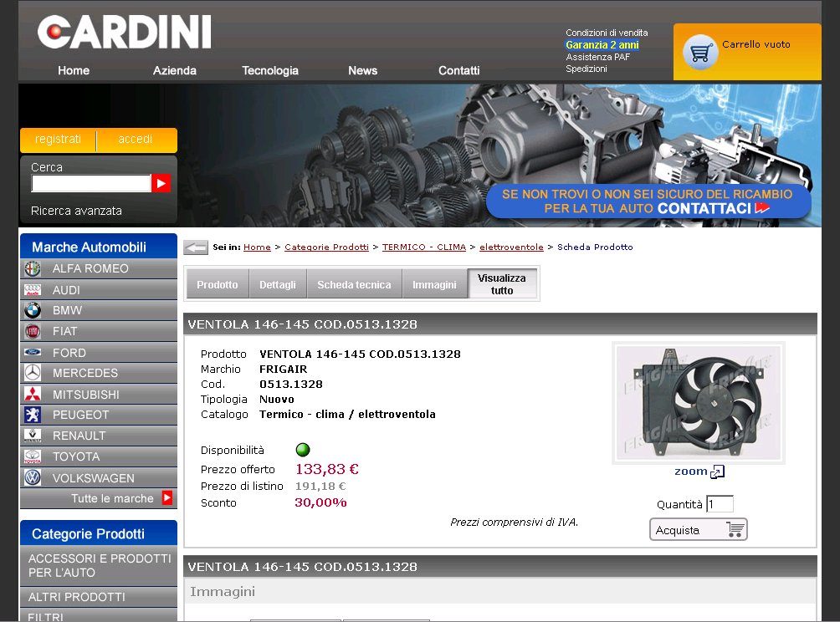The image size is (840, 622).
Task: Click the BMW brand logo
Action: (33, 310)
